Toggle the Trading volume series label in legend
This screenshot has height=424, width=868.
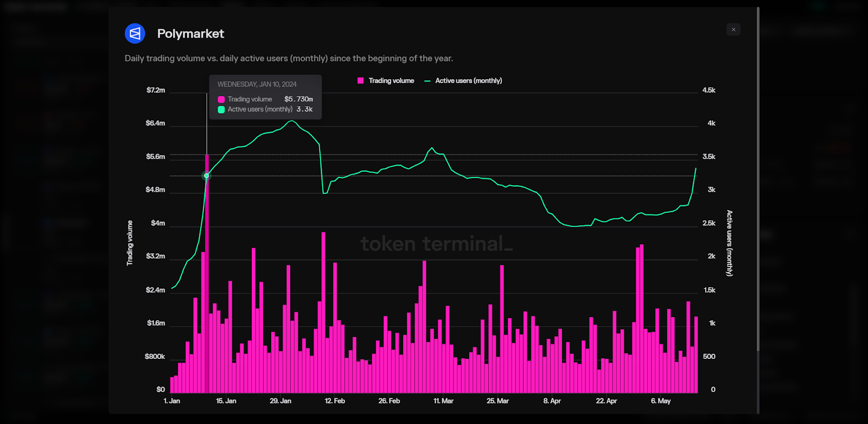pos(391,81)
